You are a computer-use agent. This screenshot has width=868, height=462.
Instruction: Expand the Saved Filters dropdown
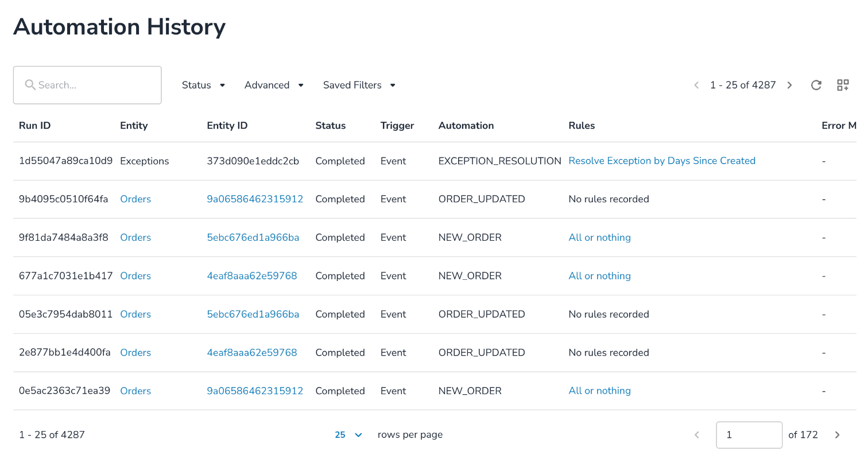(359, 85)
